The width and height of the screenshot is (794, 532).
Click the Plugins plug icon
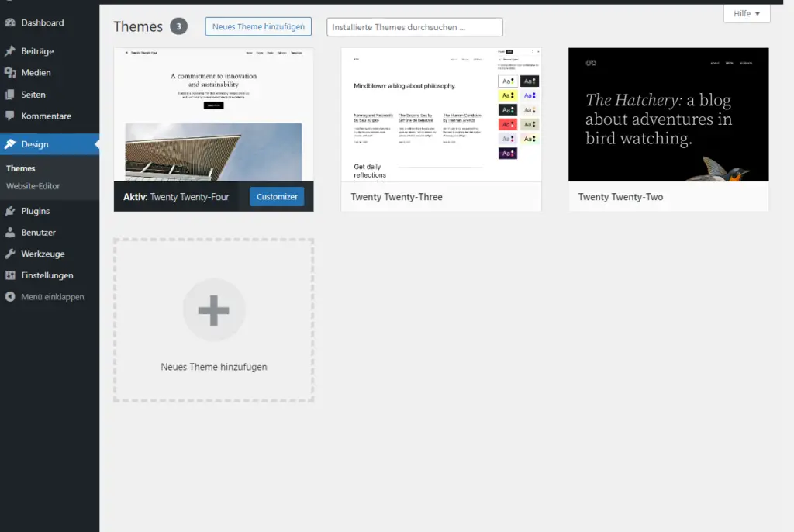10,211
